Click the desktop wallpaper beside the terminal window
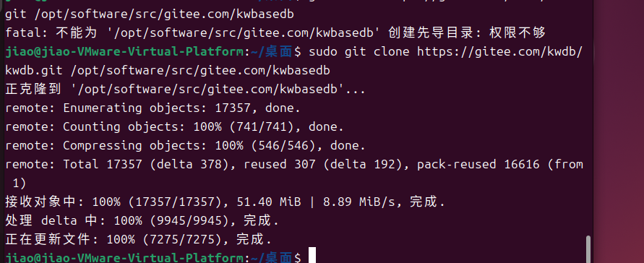 (619, 131)
